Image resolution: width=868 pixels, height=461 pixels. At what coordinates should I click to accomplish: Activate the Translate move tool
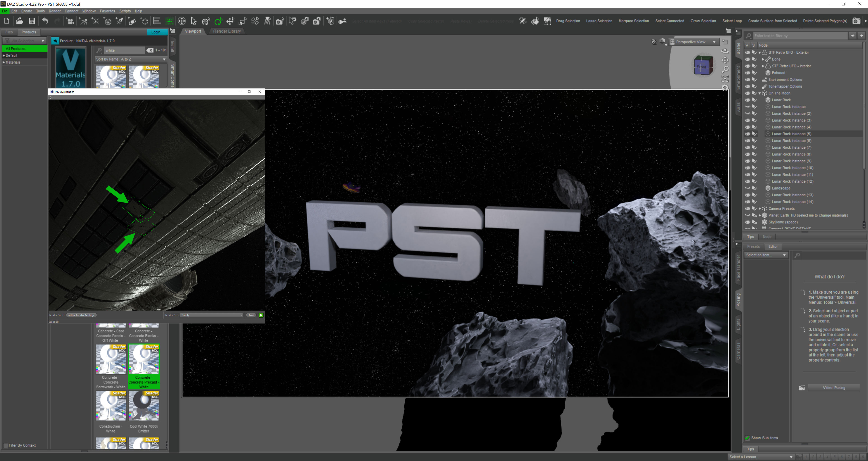coord(231,21)
